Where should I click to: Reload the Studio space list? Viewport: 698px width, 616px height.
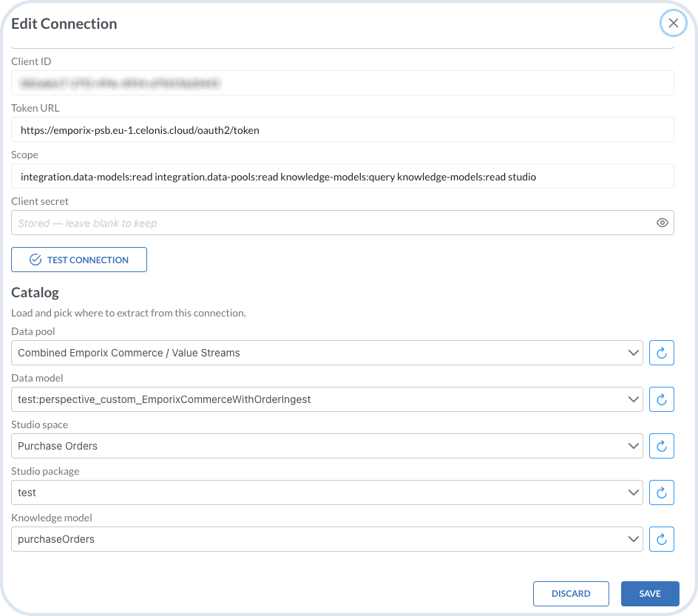pyautogui.click(x=662, y=446)
